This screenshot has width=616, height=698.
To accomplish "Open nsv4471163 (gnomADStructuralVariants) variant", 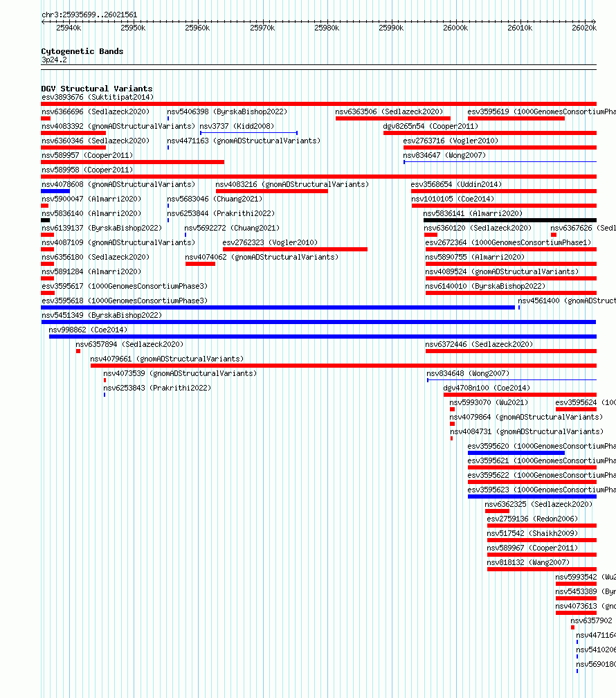I will (x=244, y=141).
